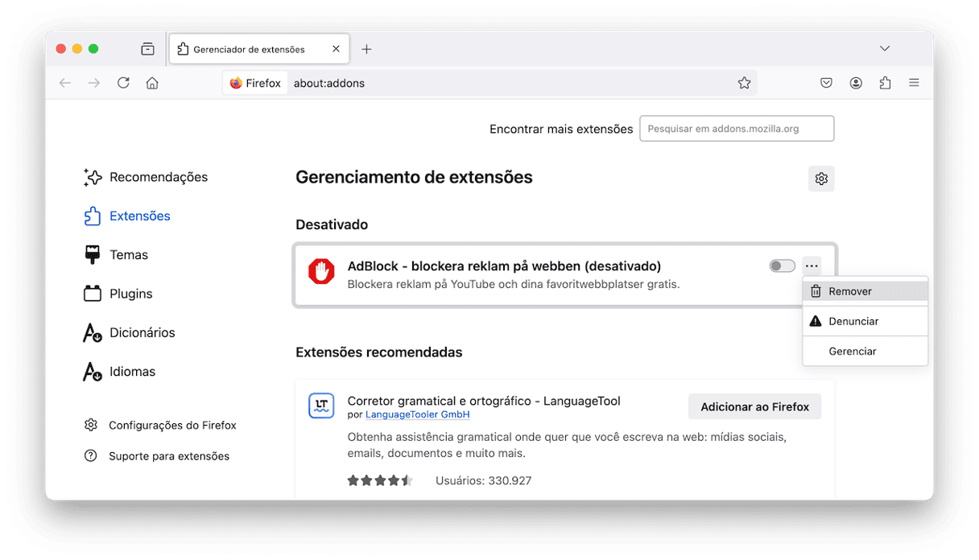This screenshot has height=560, width=979.
Task: Click the Gerenciamento de extensões heading
Action: pyautogui.click(x=414, y=177)
